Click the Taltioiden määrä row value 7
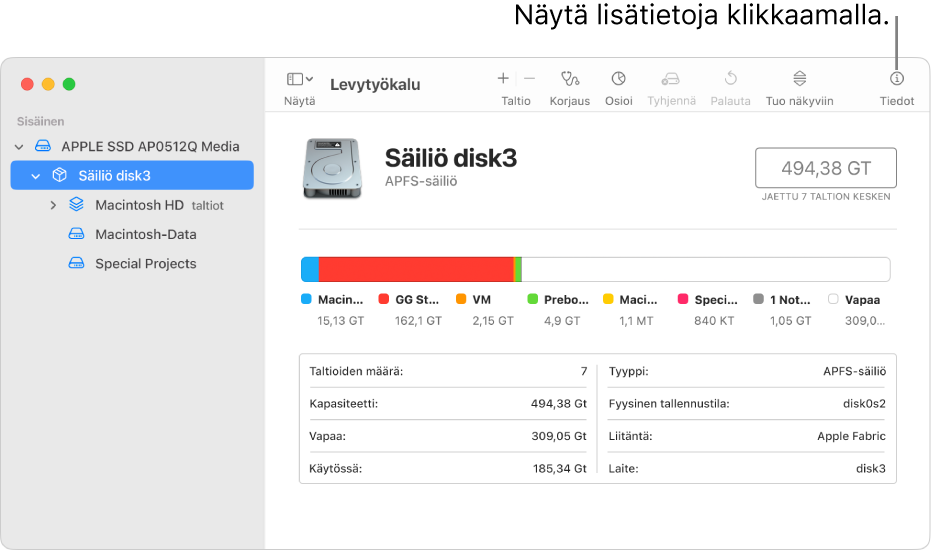The width and height of the screenshot is (931, 551). [584, 371]
